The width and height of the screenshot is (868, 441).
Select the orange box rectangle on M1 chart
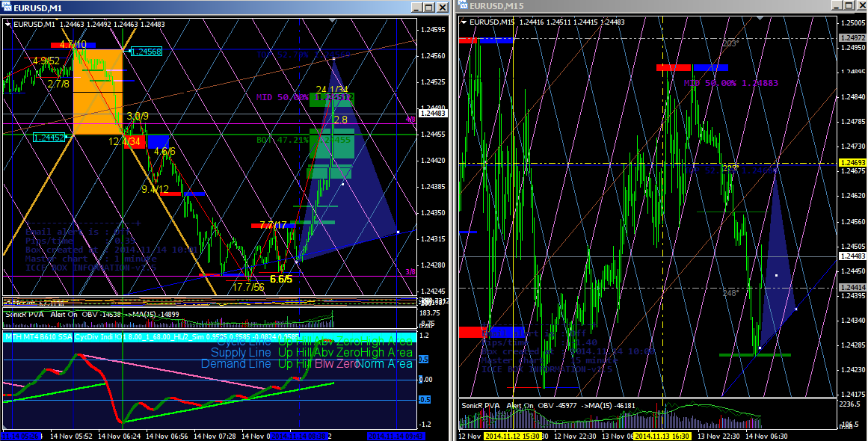click(x=98, y=92)
